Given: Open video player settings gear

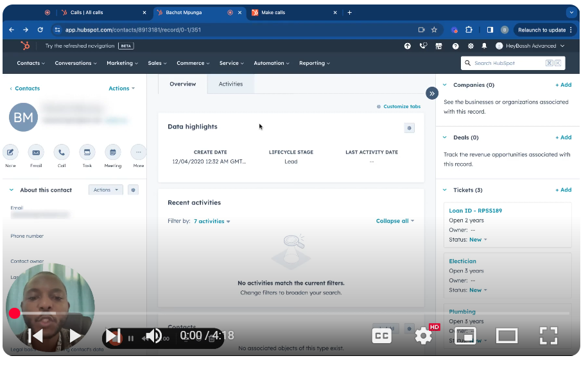Looking at the screenshot, I should click(424, 335).
